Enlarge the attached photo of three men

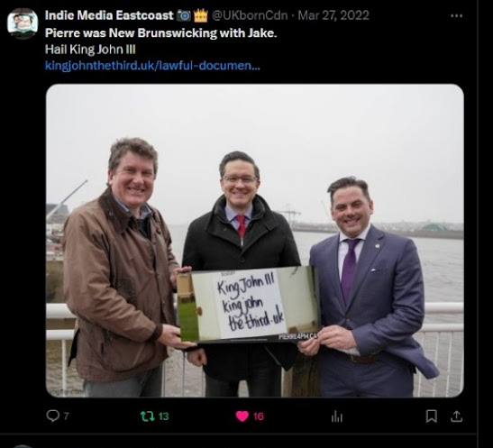point(255,241)
